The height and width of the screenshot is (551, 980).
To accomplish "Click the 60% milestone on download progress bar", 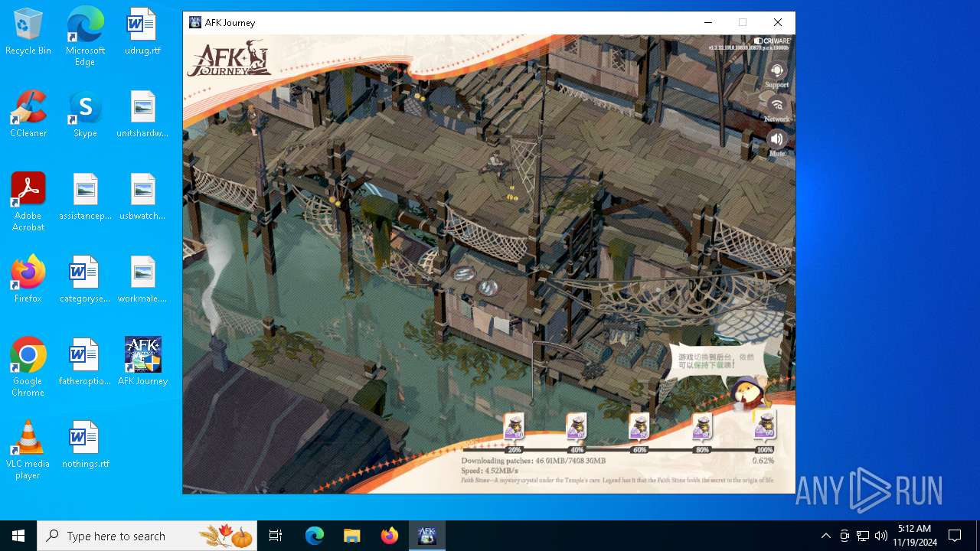I will point(639,450).
